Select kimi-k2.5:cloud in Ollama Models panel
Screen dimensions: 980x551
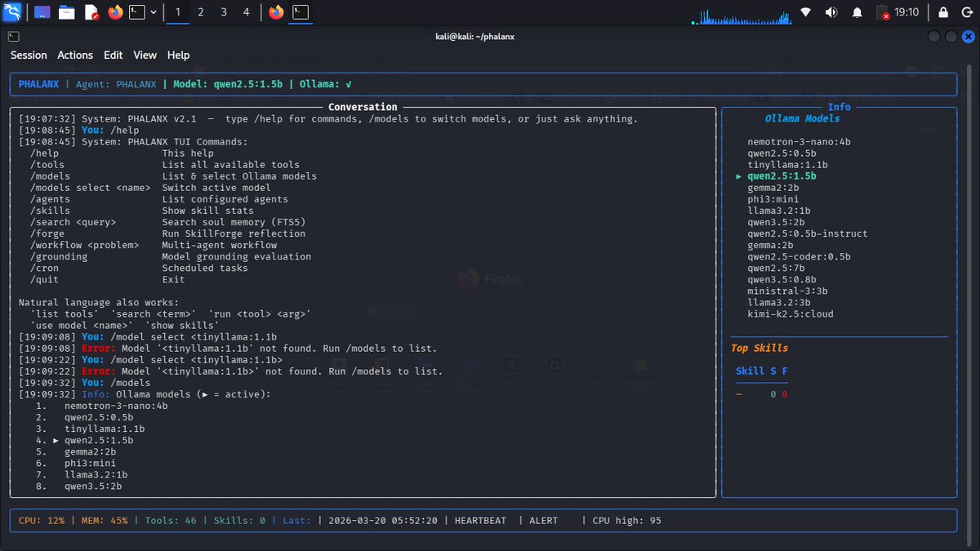pyautogui.click(x=791, y=313)
